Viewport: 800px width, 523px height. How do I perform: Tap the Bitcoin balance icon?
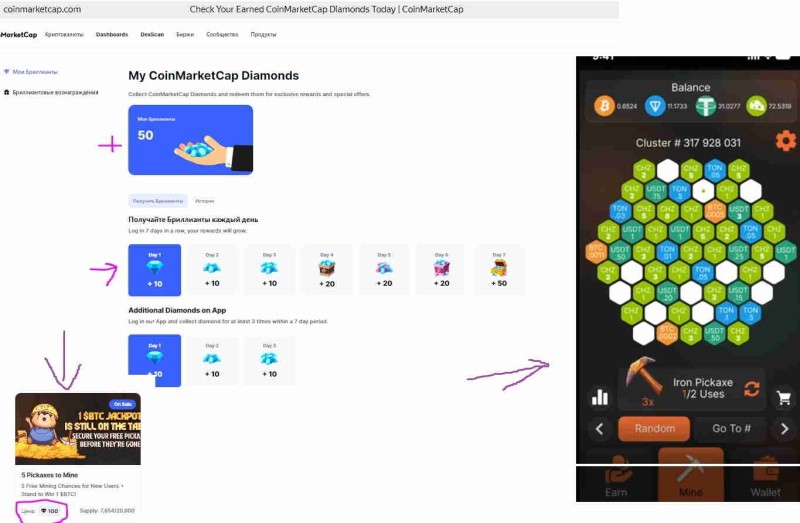tap(604, 106)
